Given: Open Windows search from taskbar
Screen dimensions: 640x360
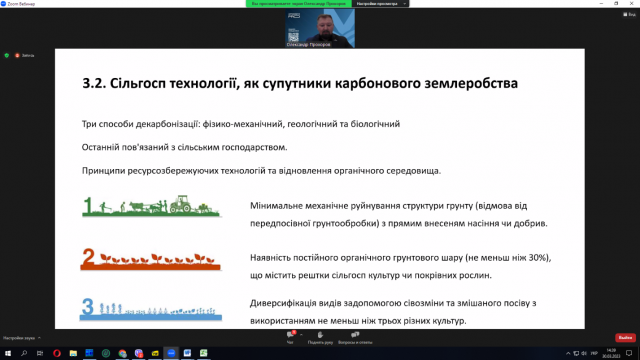Looking at the screenshot, I should [24, 353].
